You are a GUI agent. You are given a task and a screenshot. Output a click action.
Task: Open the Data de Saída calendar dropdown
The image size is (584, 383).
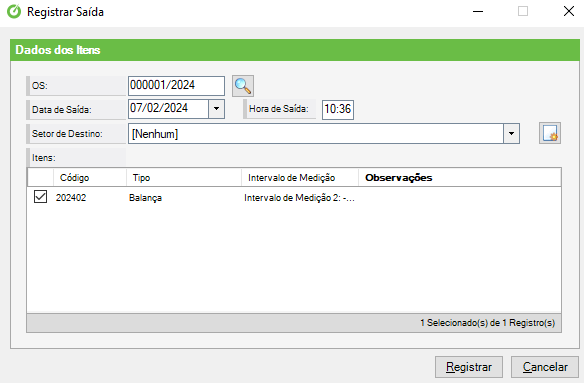point(216,109)
